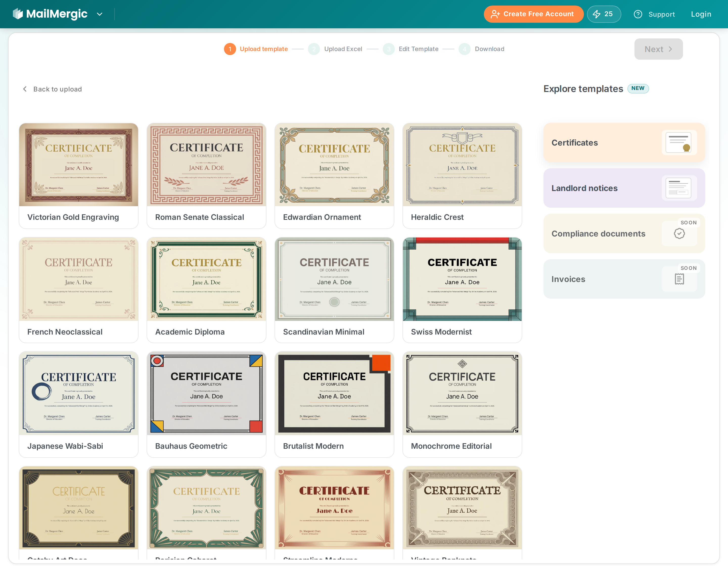Click the NEW badge beside Explore templates

(638, 88)
